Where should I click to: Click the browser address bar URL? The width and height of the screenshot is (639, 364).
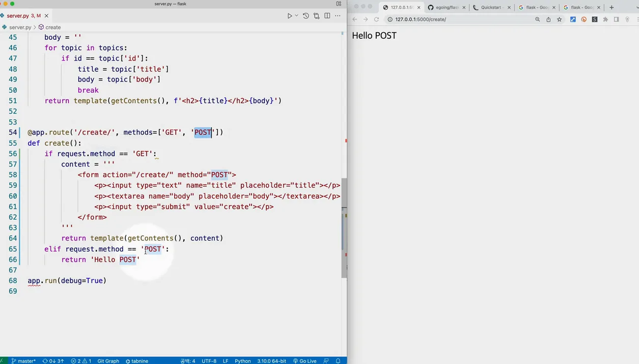click(x=421, y=19)
